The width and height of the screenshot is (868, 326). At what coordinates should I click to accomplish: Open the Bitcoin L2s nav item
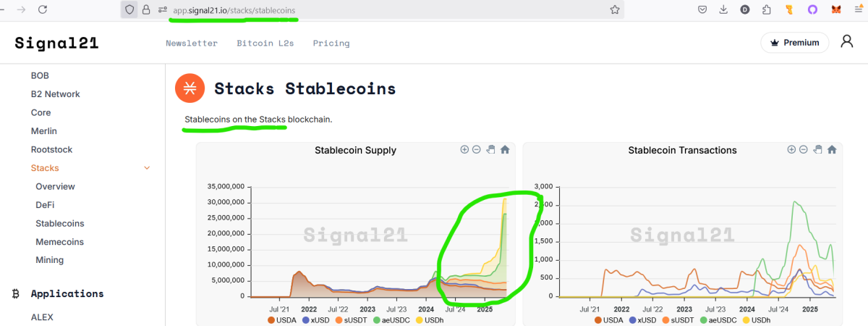(x=265, y=43)
